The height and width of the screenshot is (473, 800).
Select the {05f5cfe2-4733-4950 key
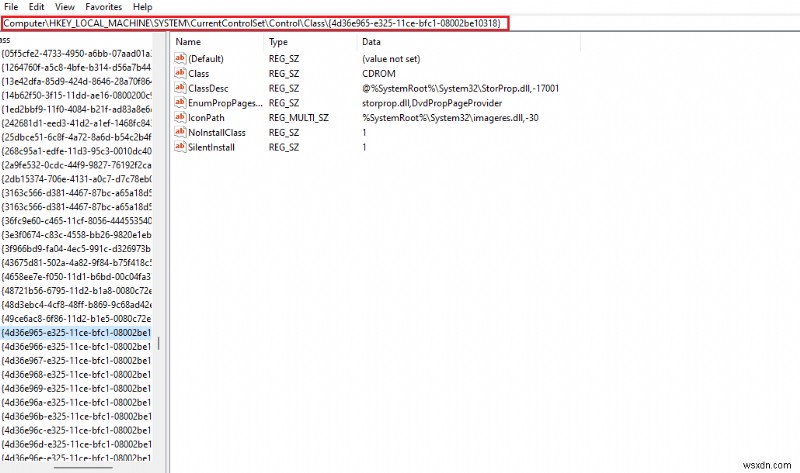point(76,53)
